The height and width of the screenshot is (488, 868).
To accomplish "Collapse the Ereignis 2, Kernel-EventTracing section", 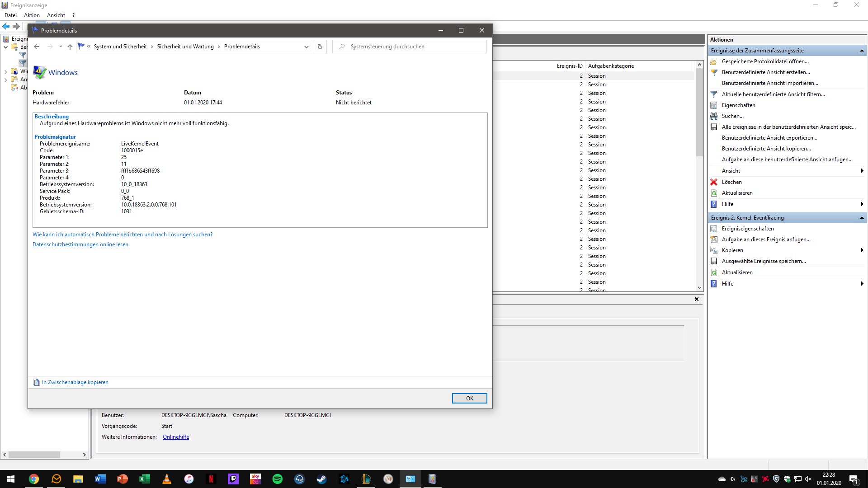I will click(862, 218).
